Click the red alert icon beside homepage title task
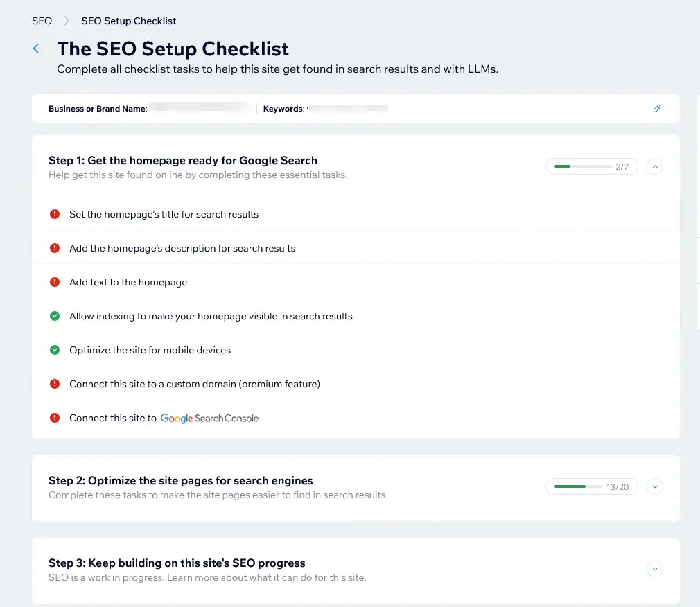 tap(54, 213)
